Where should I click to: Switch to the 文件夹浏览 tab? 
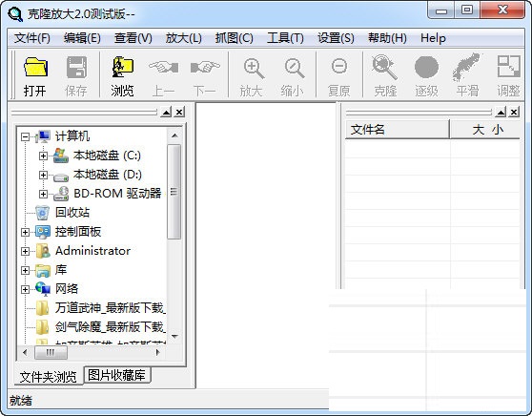click(x=49, y=377)
